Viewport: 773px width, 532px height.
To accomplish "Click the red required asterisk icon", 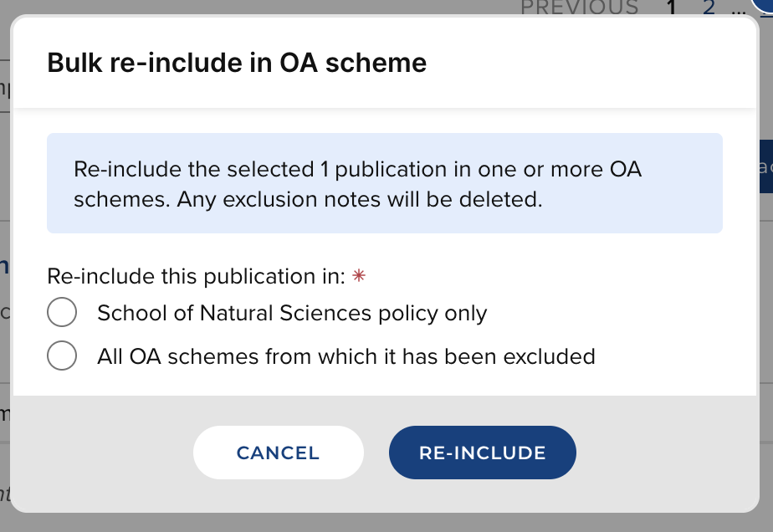I will coord(358,277).
